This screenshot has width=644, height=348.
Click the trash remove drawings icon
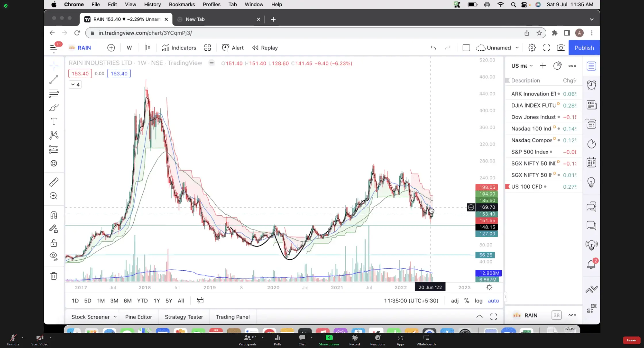pyautogui.click(x=54, y=276)
